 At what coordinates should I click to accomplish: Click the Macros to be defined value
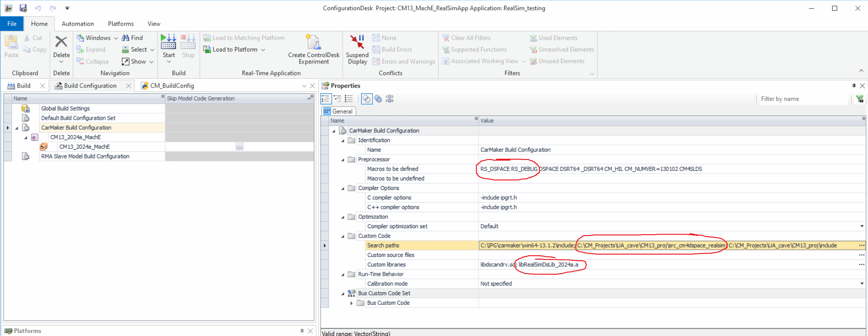click(591, 169)
